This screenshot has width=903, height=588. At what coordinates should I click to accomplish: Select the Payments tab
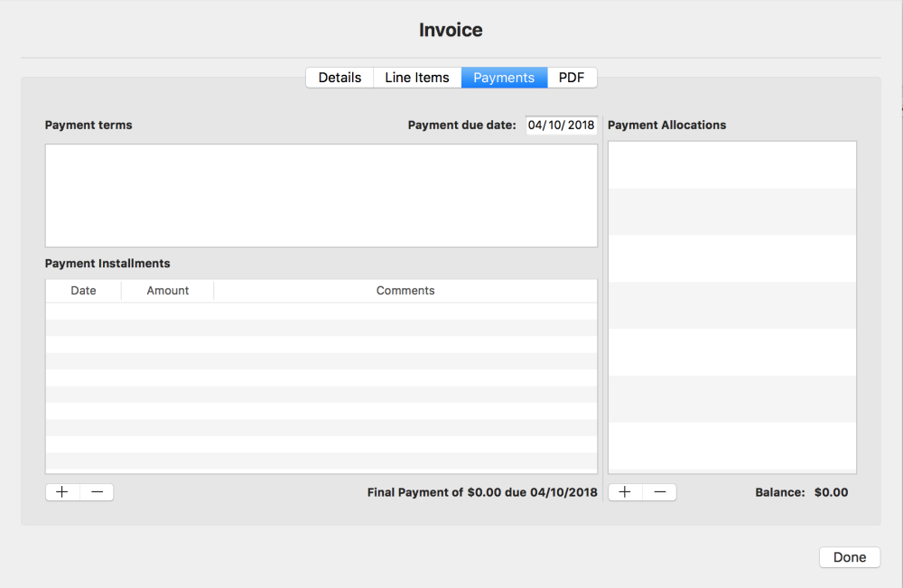(x=504, y=77)
